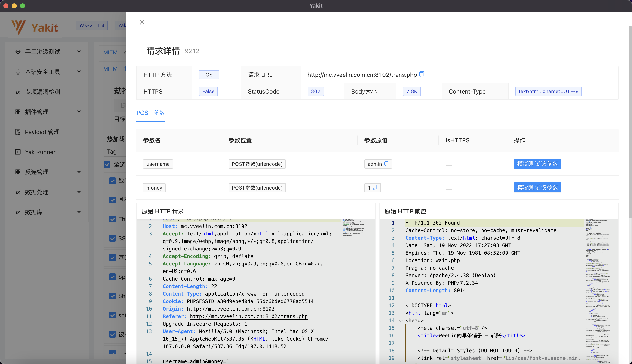Close the request details drawer
This screenshot has height=364, width=632.
(142, 22)
